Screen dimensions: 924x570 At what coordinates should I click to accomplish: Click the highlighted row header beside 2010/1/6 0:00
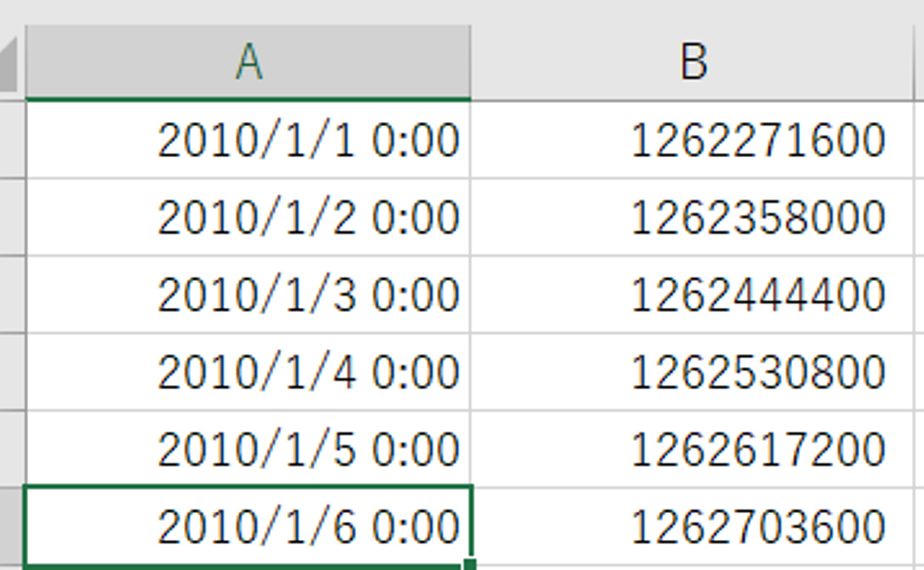click(x=12, y=526)
